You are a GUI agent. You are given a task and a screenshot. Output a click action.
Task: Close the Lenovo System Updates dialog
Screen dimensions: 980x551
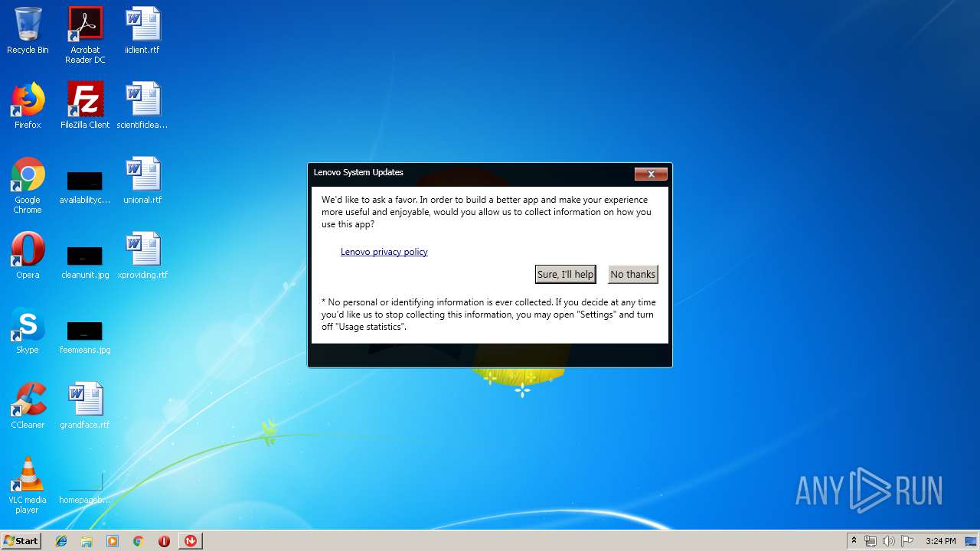pyautogui.click(x=651, y=174)
